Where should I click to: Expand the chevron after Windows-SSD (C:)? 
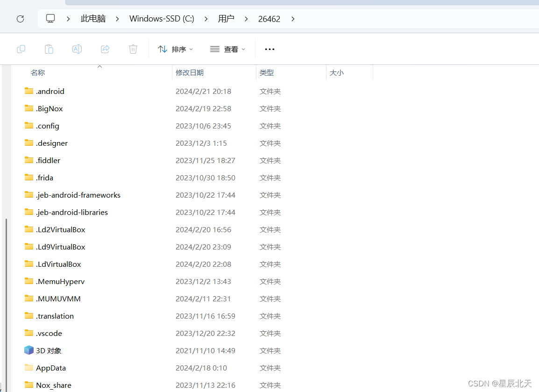click(x=206, y=19)
